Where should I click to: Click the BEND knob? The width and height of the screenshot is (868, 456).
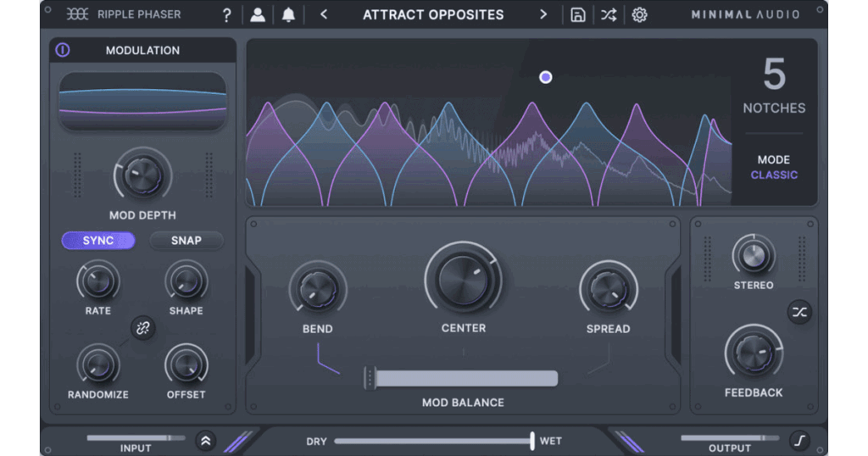(318, 289)
